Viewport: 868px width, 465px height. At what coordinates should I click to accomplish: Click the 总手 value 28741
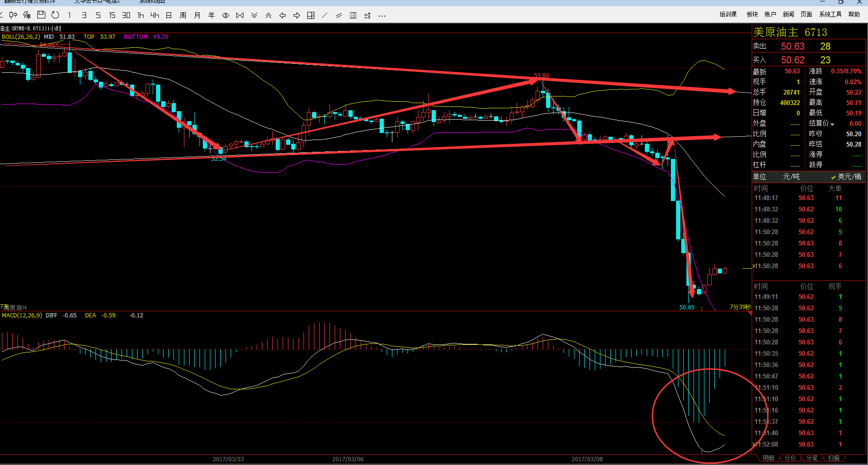(x=791, y=92)
